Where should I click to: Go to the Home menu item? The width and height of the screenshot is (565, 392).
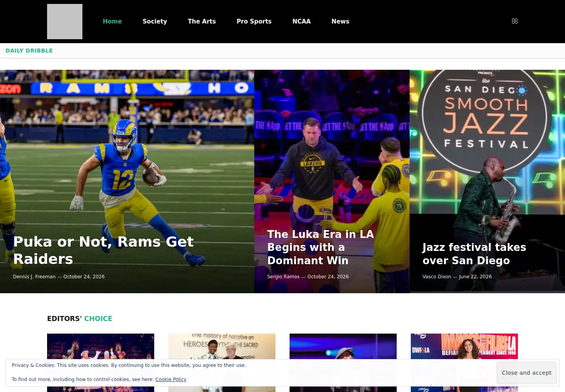[x=112, y=22]
